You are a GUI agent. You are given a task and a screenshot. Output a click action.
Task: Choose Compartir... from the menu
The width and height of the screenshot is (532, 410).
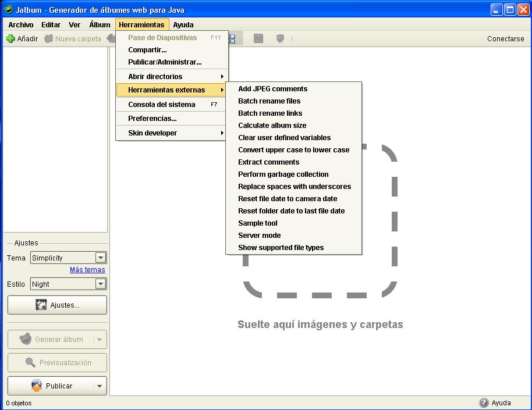(x=171, y=50)
